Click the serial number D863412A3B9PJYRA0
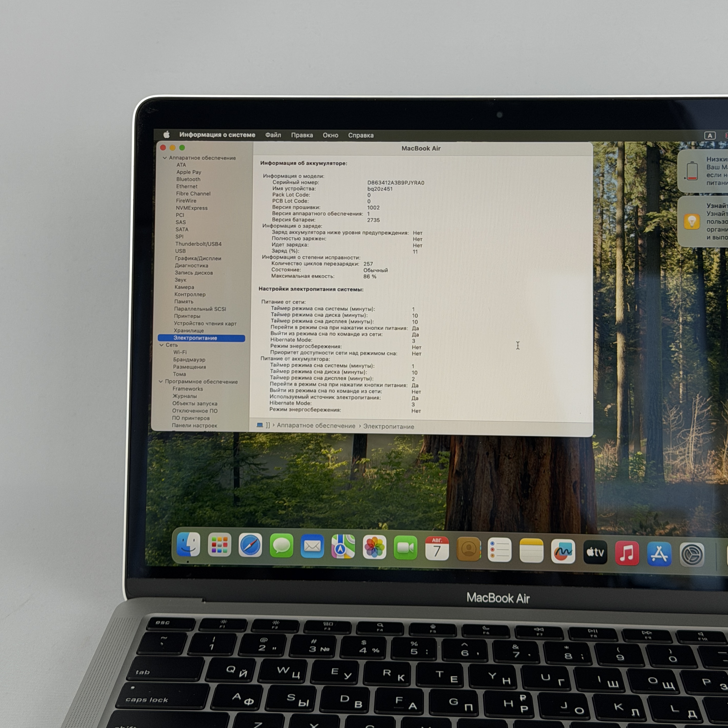This screenshot has height=728, width=728. click(396, 183)
